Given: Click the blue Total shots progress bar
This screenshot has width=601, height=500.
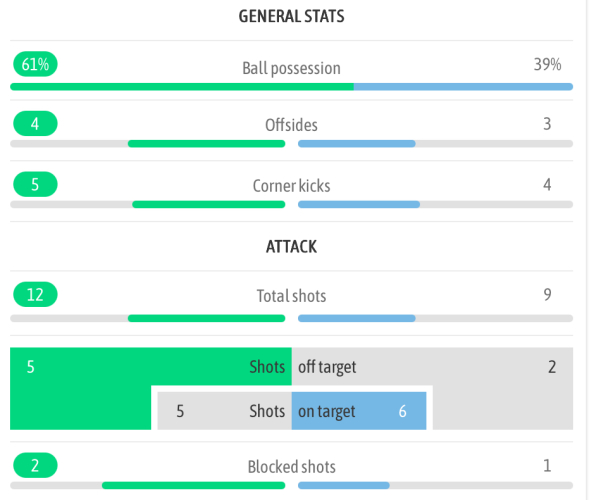Looking at the screenshot, I should coord(357,319).
